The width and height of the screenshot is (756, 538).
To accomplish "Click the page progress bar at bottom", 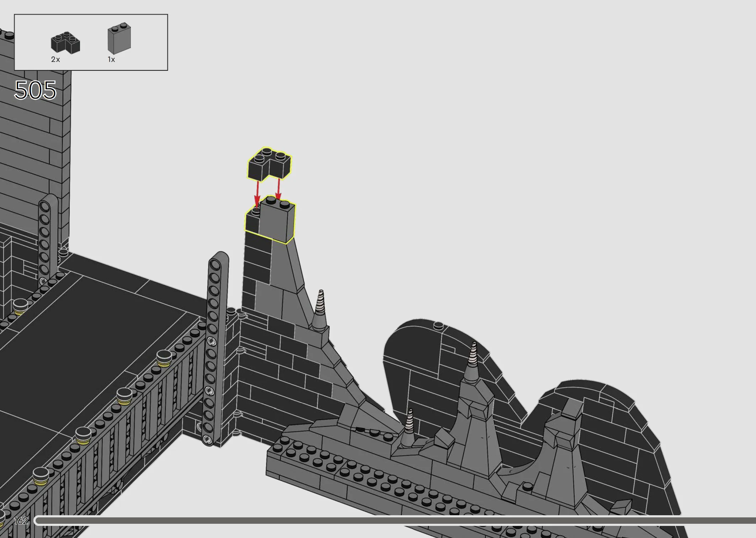I will point(395,521).
